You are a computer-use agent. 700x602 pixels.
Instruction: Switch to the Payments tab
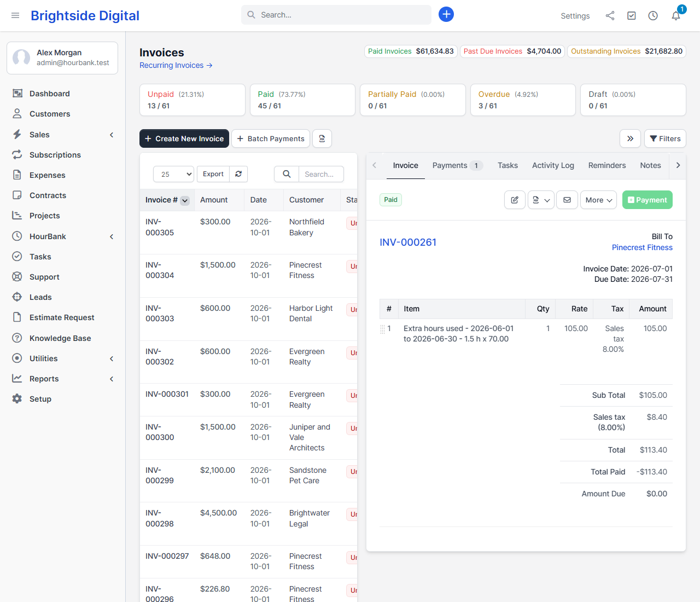tap(457, 165)
